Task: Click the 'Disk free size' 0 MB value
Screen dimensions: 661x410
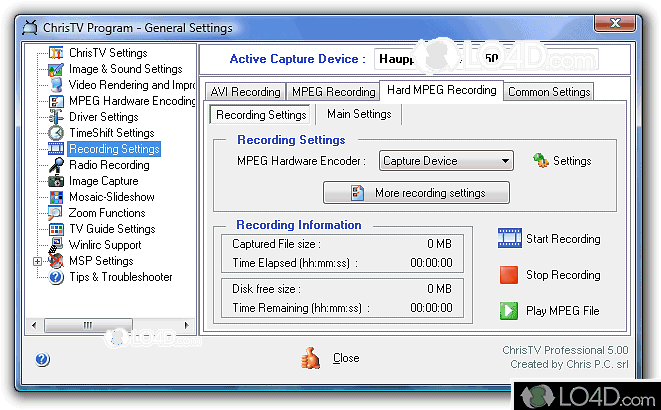Action: click(439, 289)
